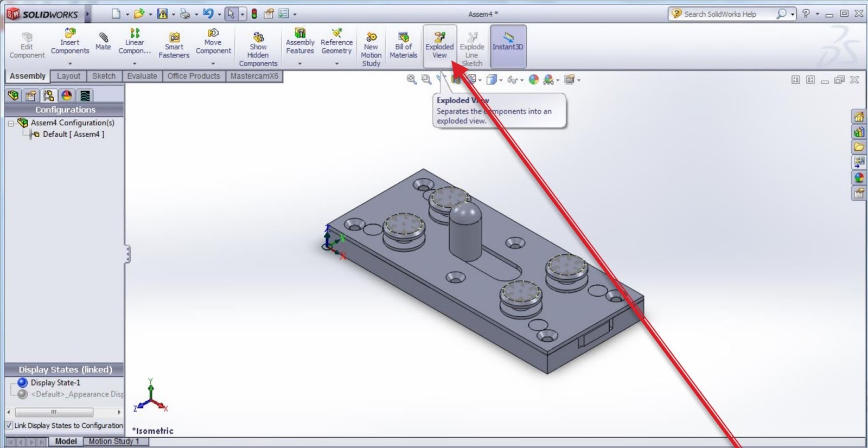The height and width of the screenshot is (448, 868).
Task: Expand the Insert Components dropdown arrow
Action: [x=70, y=64]
